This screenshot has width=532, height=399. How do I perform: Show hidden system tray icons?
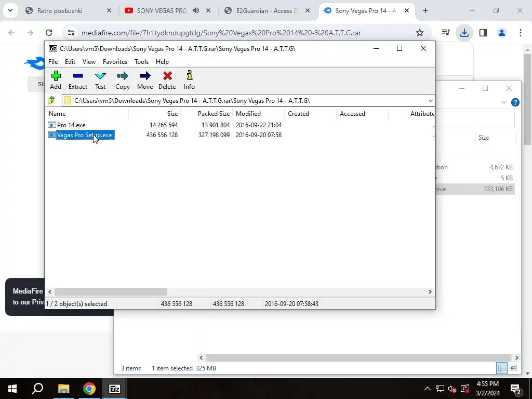click(428, 389)
